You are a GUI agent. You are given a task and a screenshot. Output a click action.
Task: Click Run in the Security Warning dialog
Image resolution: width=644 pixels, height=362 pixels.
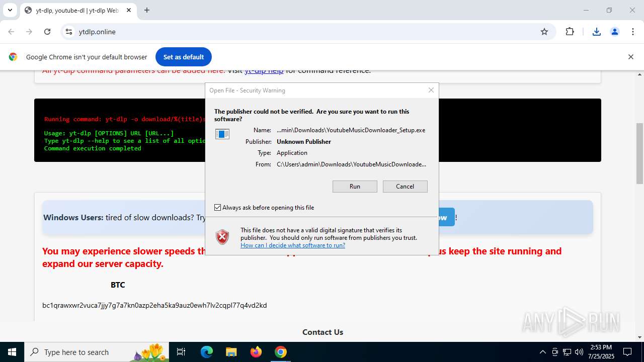pos(355,187)
